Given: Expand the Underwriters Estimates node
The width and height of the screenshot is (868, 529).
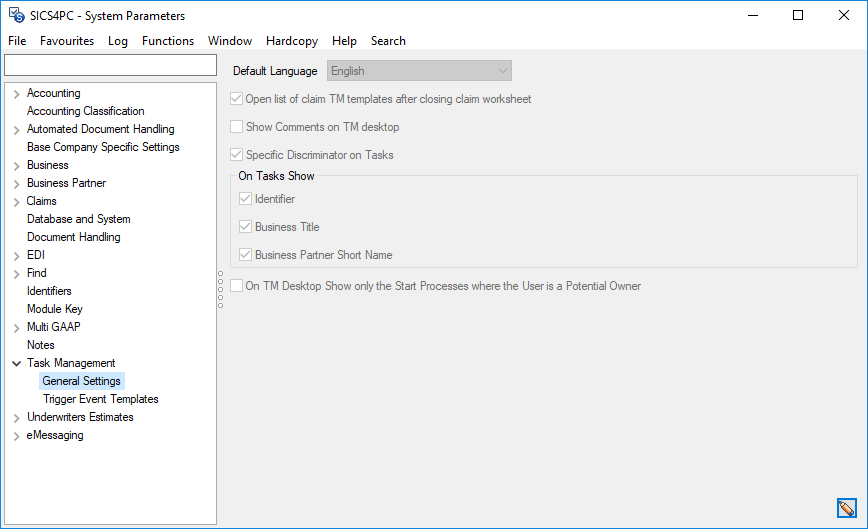Looking at the screenshot, I should tap(17, 417).
